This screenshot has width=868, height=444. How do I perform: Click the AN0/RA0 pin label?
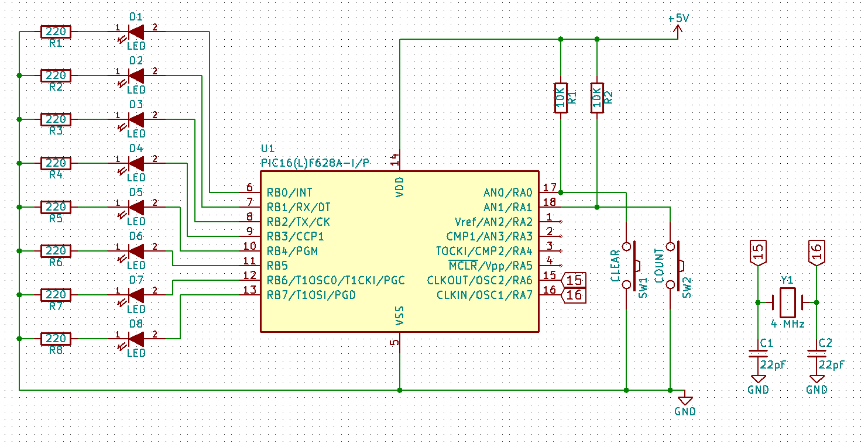click(508, 192)
